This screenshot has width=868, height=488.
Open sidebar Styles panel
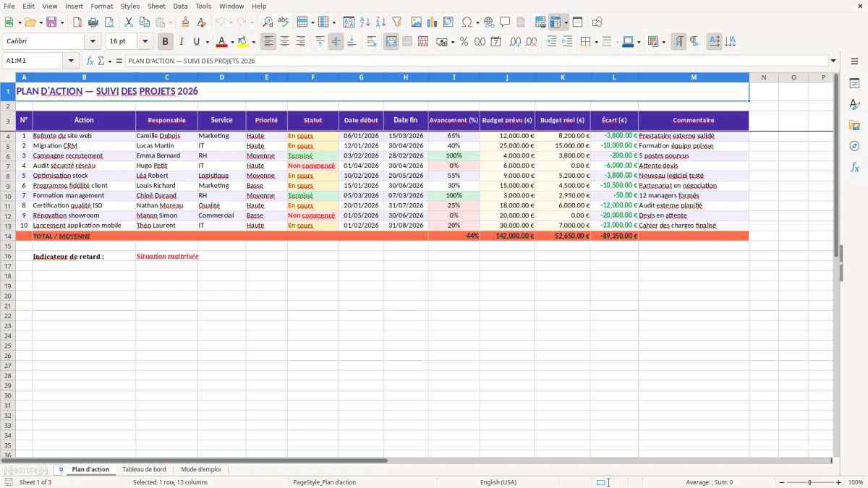coord(854,105)
